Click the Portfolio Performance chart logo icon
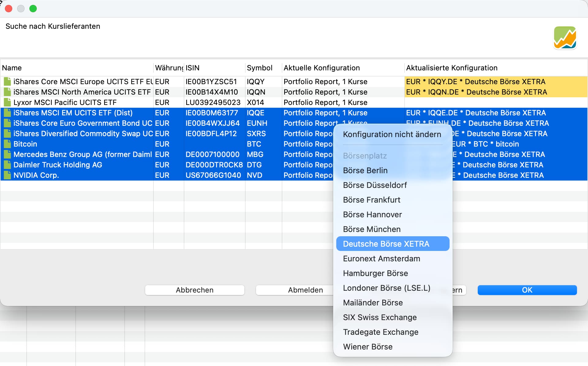The height and width of the screenshot is (366, 588). pos(565,38)
